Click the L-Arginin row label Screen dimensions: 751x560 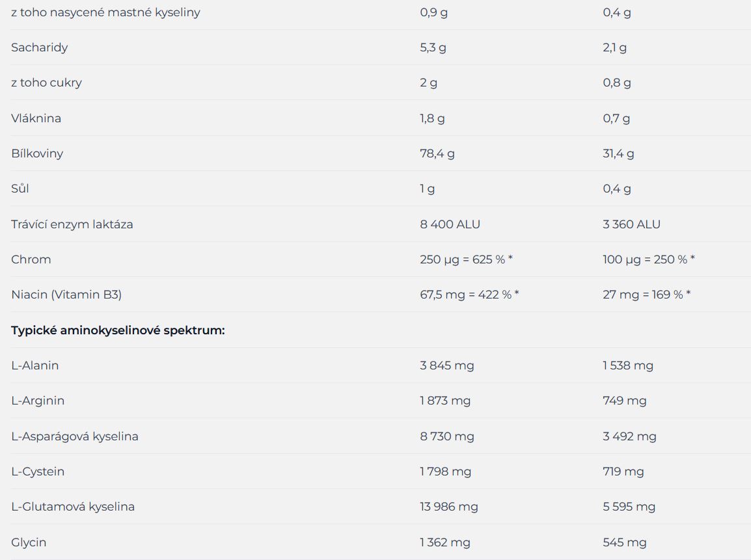[x=37, y=401]
